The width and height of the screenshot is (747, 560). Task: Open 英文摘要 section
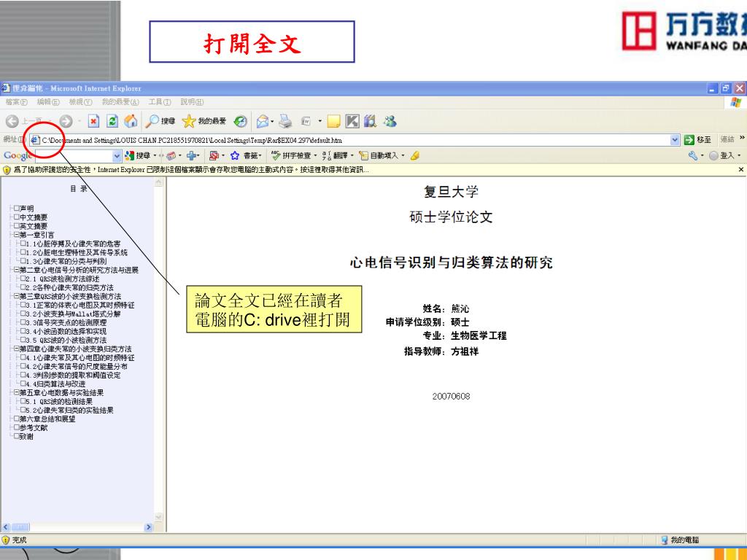(x=34, y=226)
